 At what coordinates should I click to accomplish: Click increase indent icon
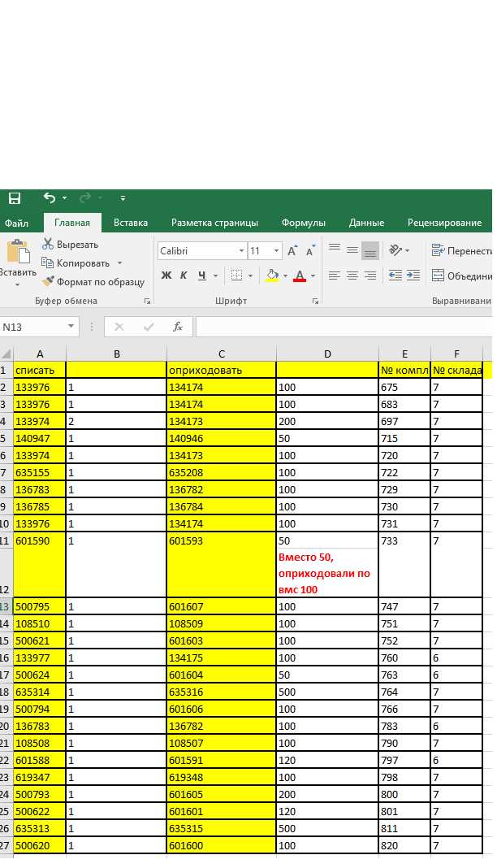tap(413, 276)
